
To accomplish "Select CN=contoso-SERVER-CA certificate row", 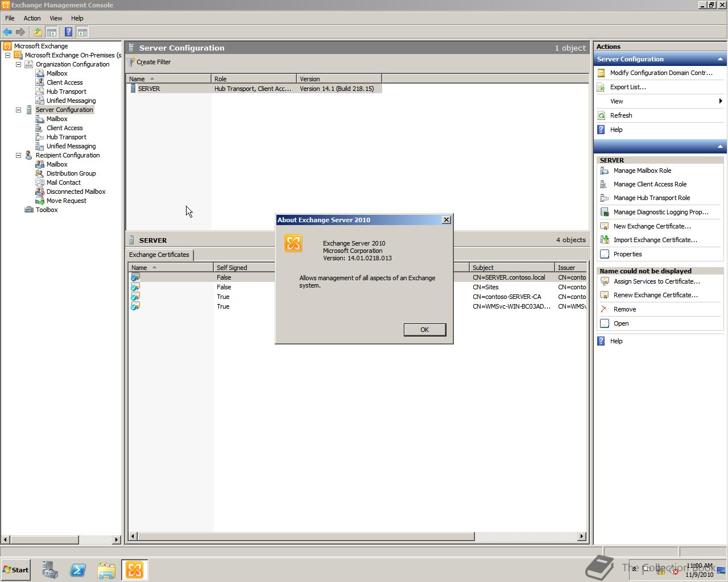I will pos(357,297).
